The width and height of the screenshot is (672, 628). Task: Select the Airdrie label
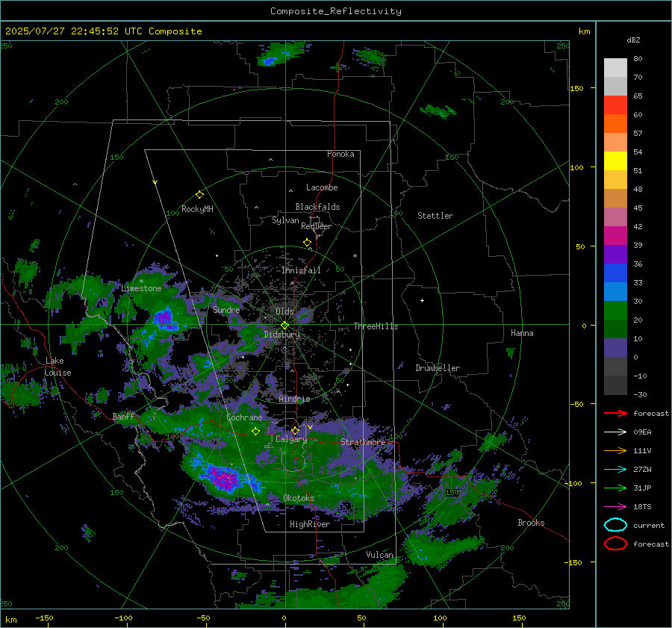294,399
